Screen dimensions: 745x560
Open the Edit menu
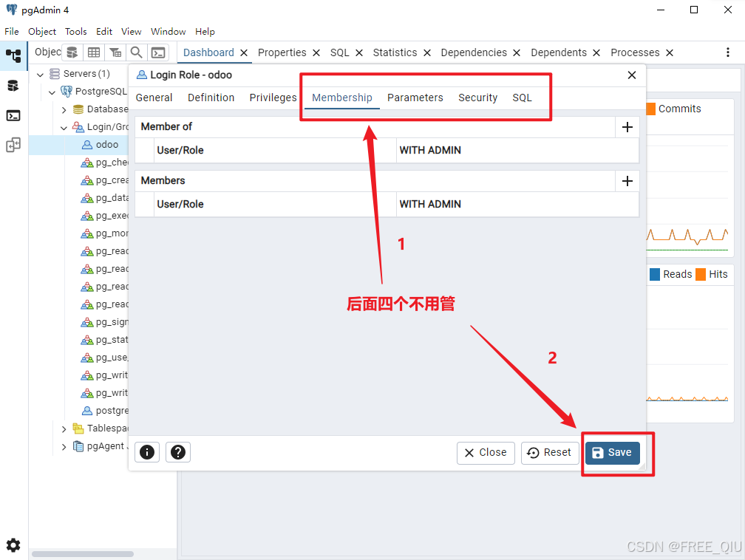point(104,31)
